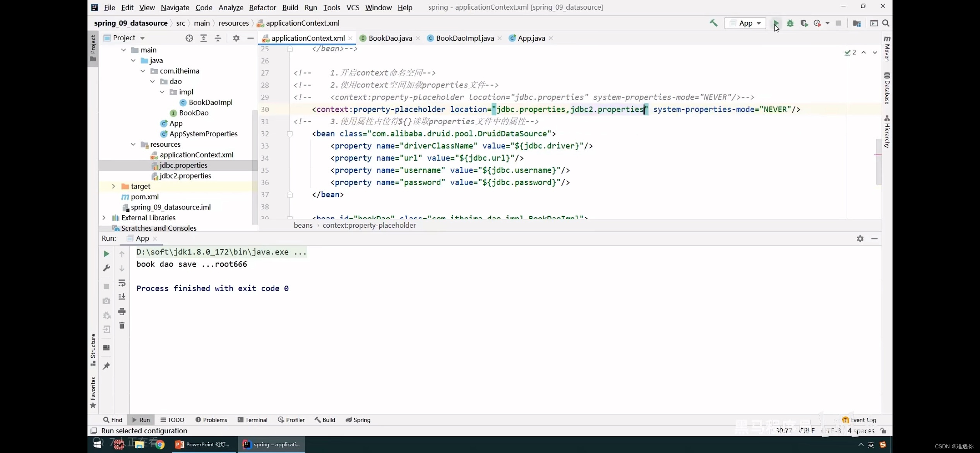Image resolution: width=980 pixels, height=453 pixels.
Task: Open the Terminal tool window
Action: [252, 420]
